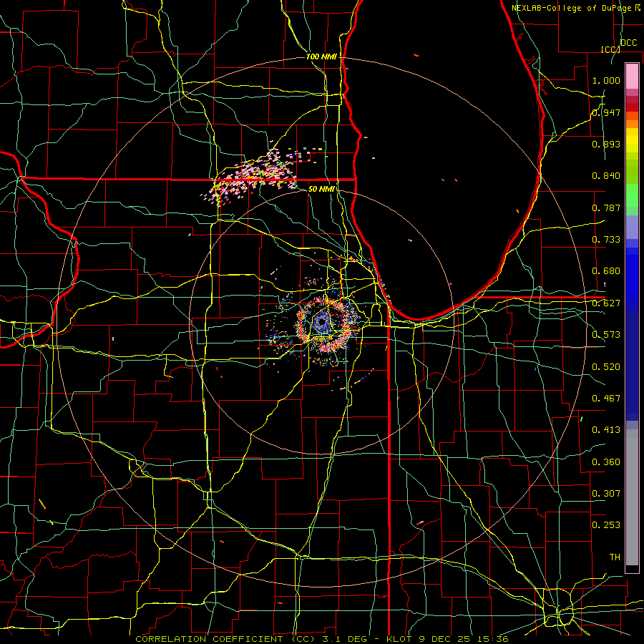Viewport: 644px width, 644px height.
Task: Click the DCC label above the color bar
Action: pos(628,43)
